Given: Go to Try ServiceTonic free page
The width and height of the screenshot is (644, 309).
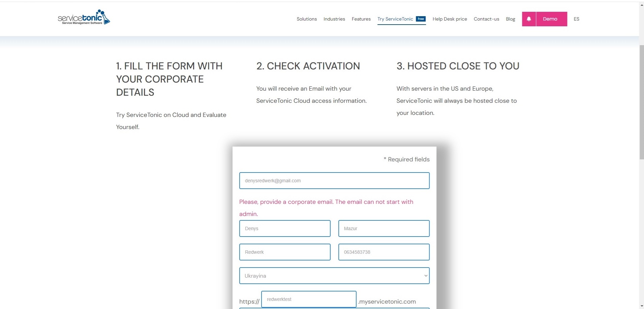Looking at the screenshot, I should (402, 19).
